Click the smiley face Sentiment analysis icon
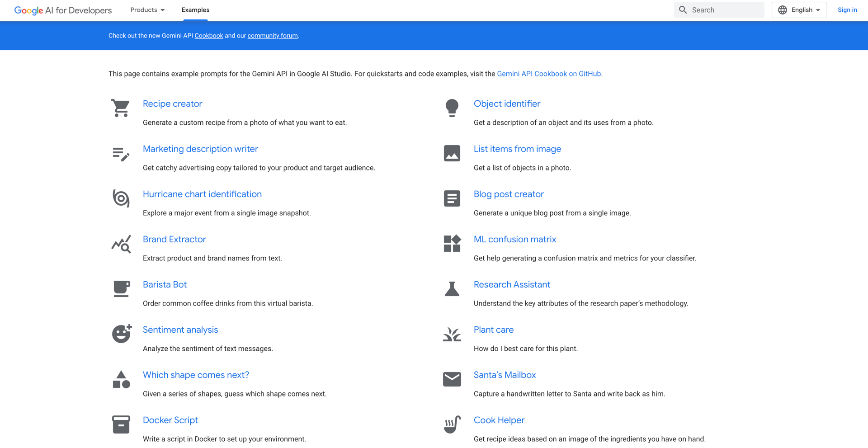This screenshot has width=868, height=448. (x=121, y=334)
